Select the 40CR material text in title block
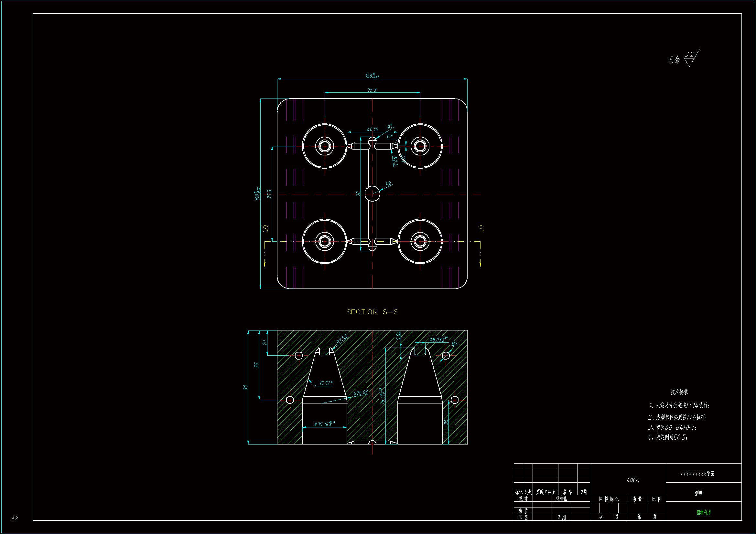 (x=632, y=480)
